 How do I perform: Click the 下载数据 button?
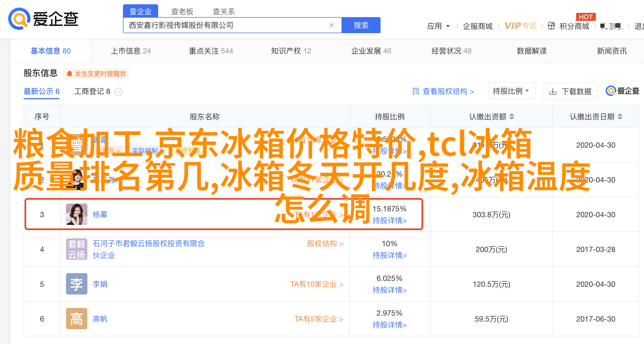click(571, 91)
